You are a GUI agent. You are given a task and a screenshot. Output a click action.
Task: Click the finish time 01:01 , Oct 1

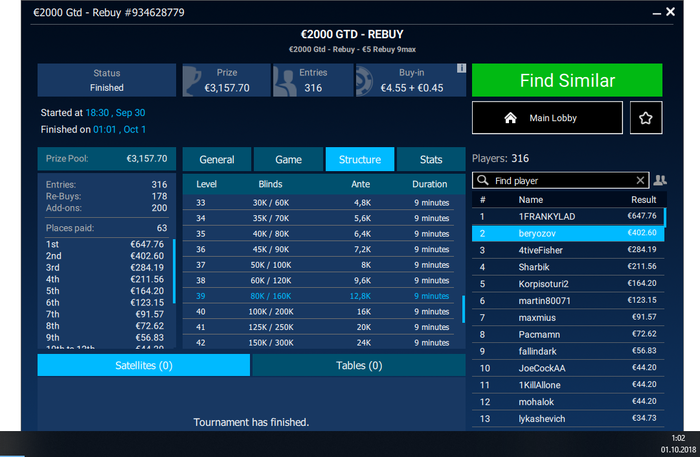(x=119, y=129)
